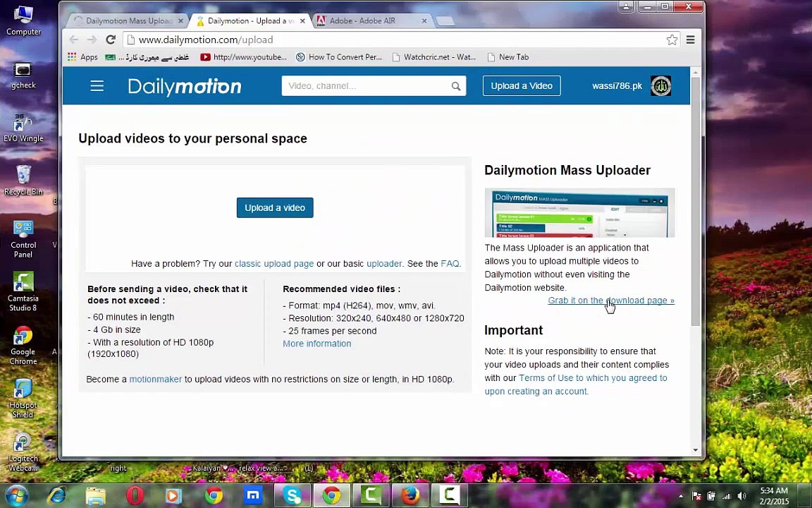Open the How To Convert Per... bookmark
This screenshot has width=812, height=508.
338,57
